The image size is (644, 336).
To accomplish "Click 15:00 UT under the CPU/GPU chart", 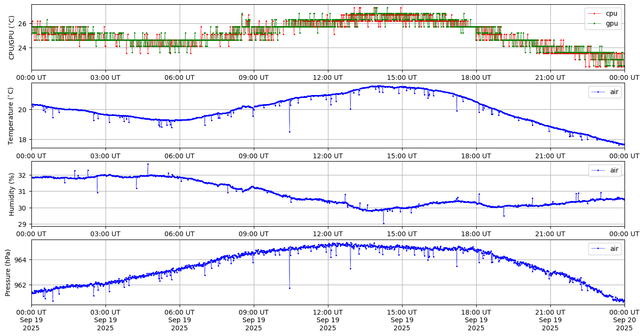I will point(402,77).
